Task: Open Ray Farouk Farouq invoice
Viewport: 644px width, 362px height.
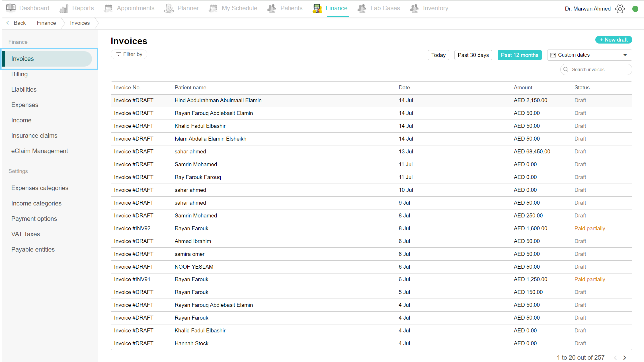Action: tap(371, 177)
